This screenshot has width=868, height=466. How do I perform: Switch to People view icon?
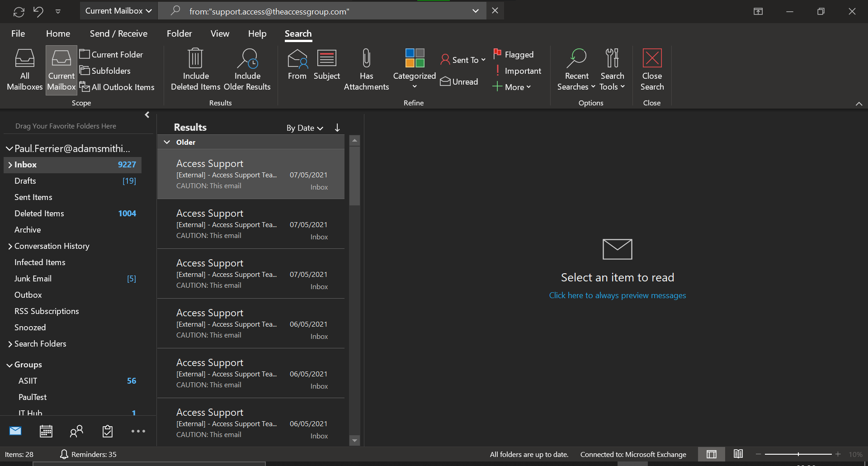(77, 431)
